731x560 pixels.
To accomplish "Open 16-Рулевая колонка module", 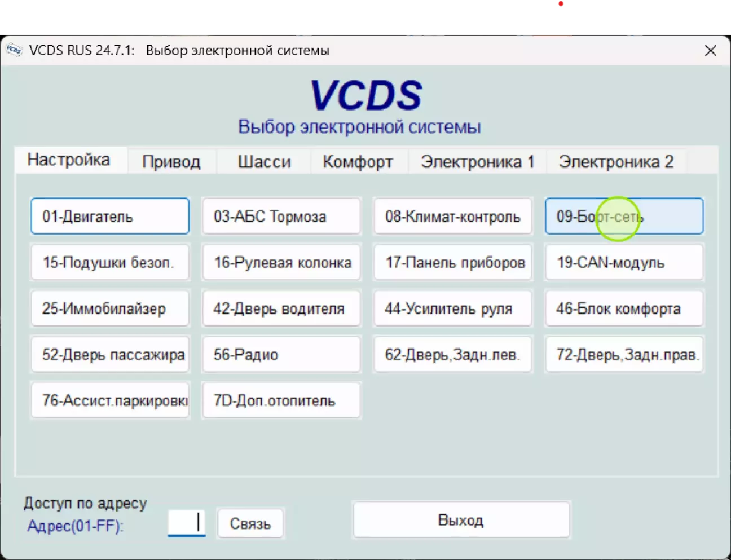I will 281,262.
